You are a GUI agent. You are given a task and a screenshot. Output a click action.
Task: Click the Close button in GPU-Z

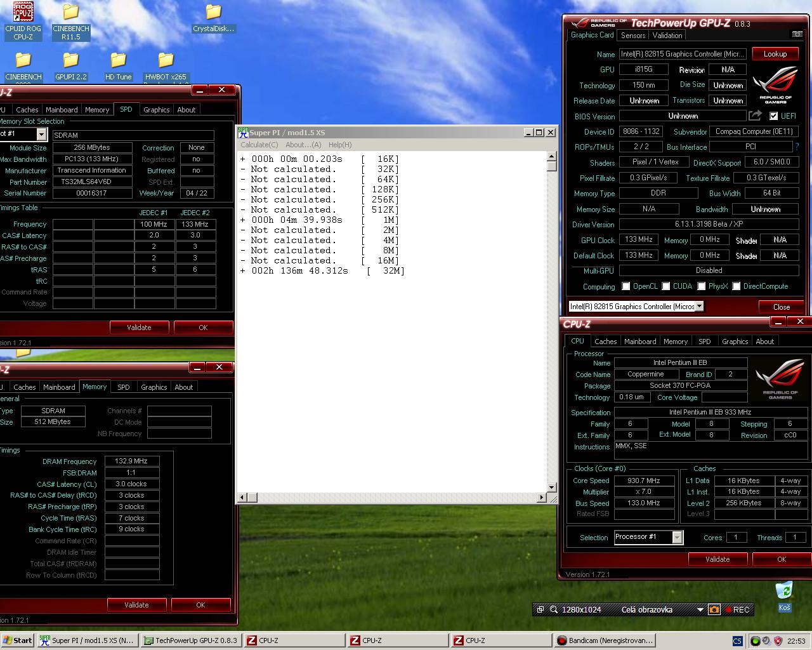781,307
